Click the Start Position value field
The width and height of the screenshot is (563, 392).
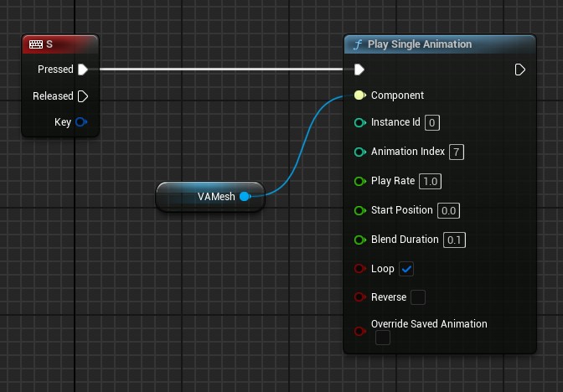pyautogui.click(x=448, y=211)
